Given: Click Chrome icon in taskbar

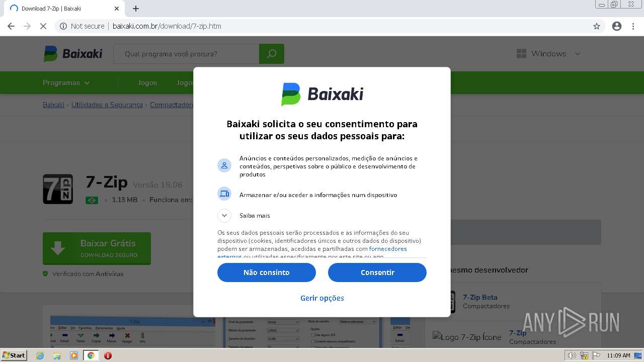Looking at the screenshot, I should [91, 355].
